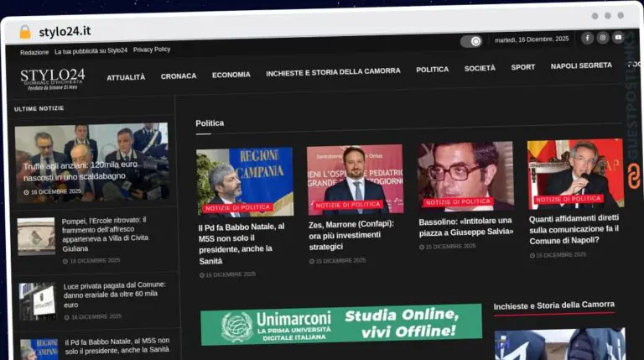This screenshot has height=360, width=644.
Task: Open the Attualità menu item
Action: point(126,76)
